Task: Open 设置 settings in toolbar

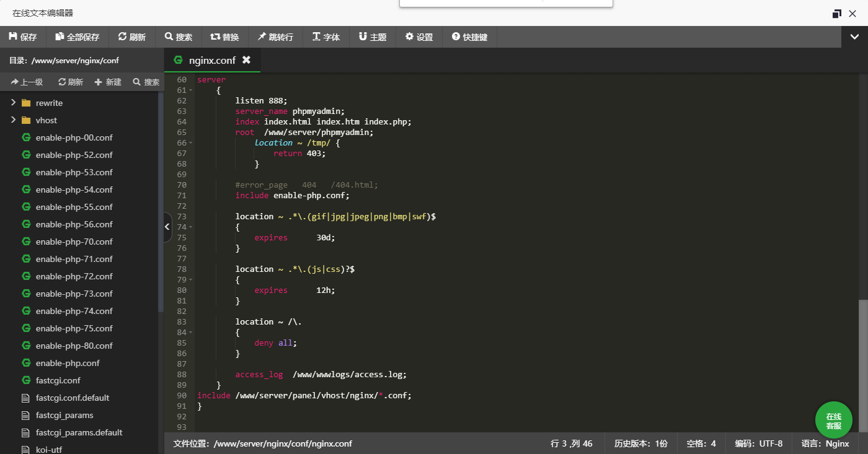Action: click(x=419, y=37)
